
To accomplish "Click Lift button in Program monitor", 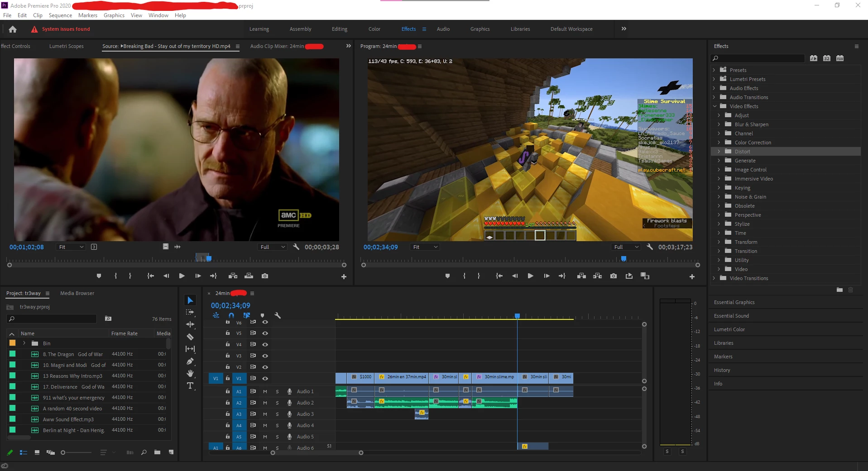I will pos(581,276).
